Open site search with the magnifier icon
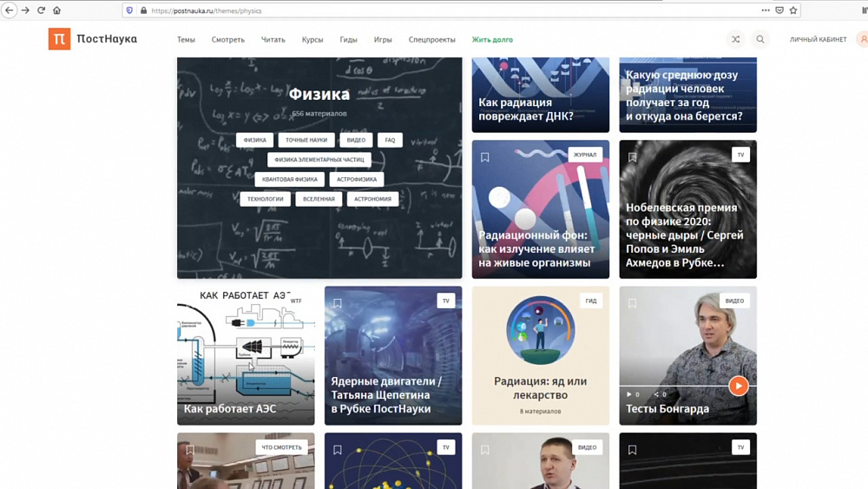Image resolution: width=868 pixels, height=489 pixels. tap(760, 39)
